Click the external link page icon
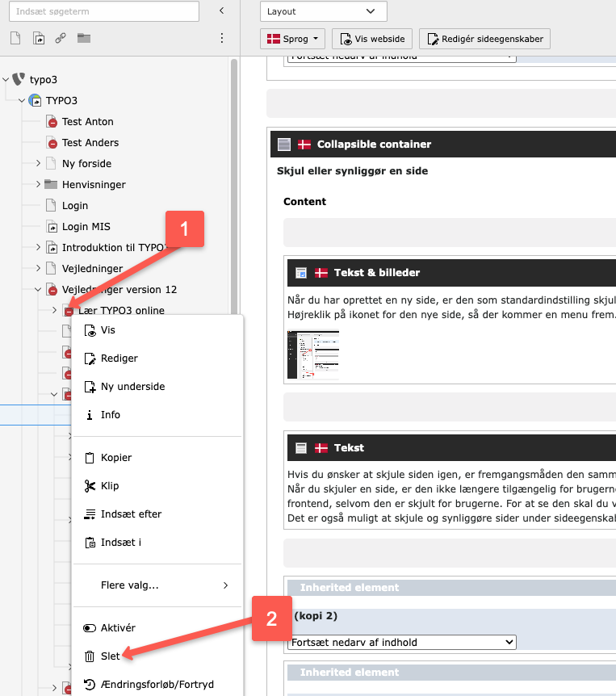 pos(61,38)
